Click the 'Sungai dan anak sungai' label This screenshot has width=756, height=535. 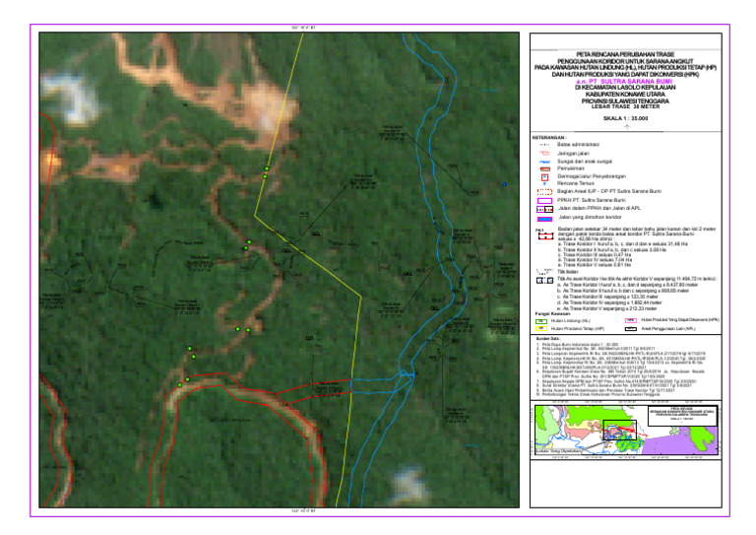coord(585,162)
